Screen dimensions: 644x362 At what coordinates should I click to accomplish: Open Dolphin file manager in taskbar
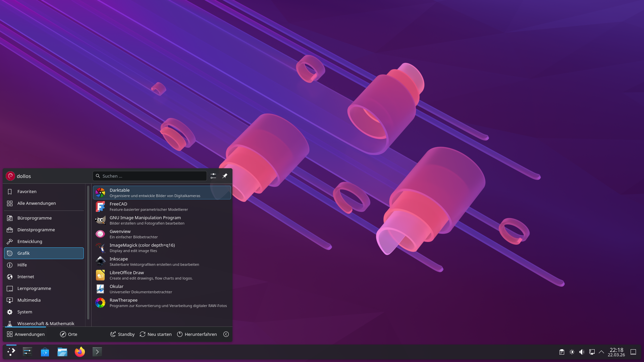[62, 352]
